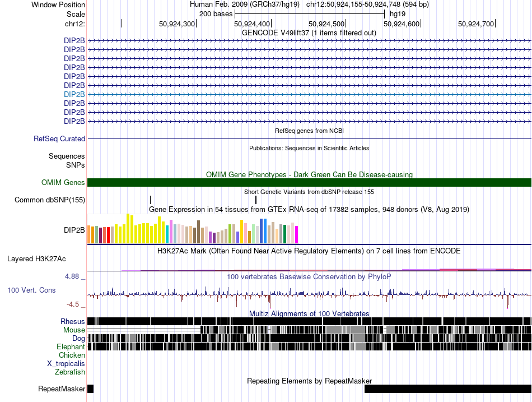The width and height of the screenshot is (532, 402).
Task: Click the SNPs publications track label
Action: point(76,165)
